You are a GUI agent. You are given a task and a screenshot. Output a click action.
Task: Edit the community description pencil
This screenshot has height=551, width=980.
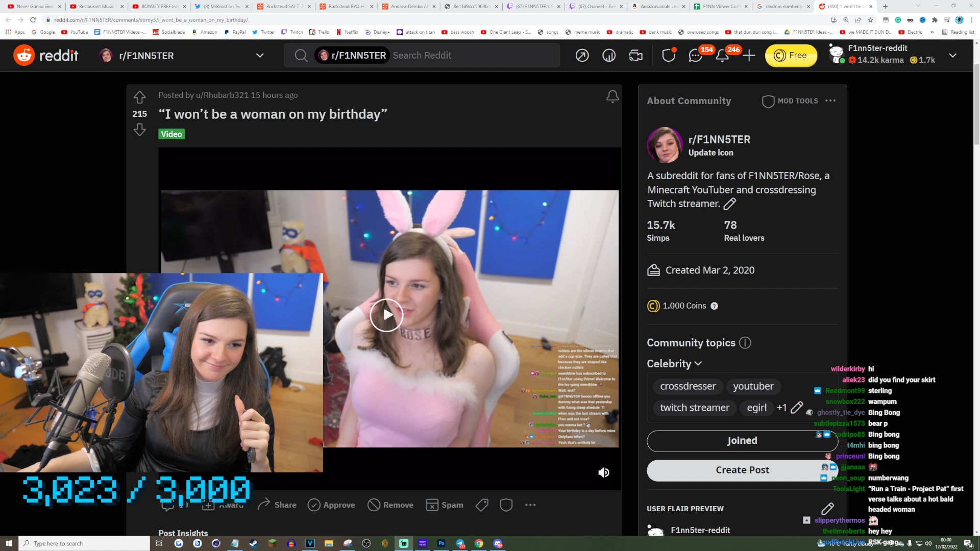tap(730, 204)
